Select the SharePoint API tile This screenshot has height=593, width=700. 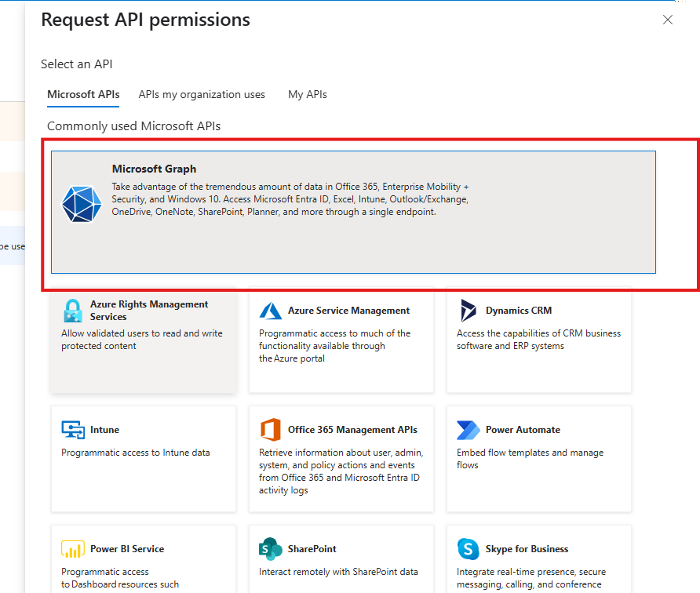(x=341, y=557)
